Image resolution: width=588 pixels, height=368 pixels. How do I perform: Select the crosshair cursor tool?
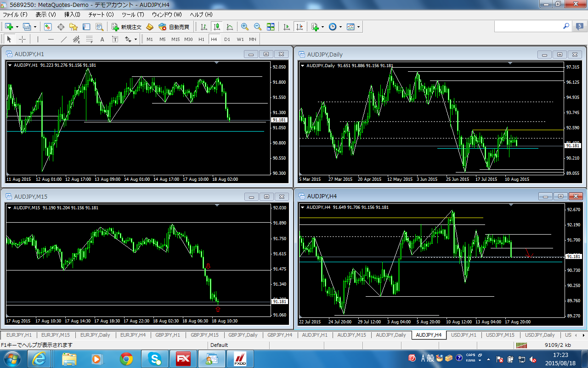coord(22,39)
